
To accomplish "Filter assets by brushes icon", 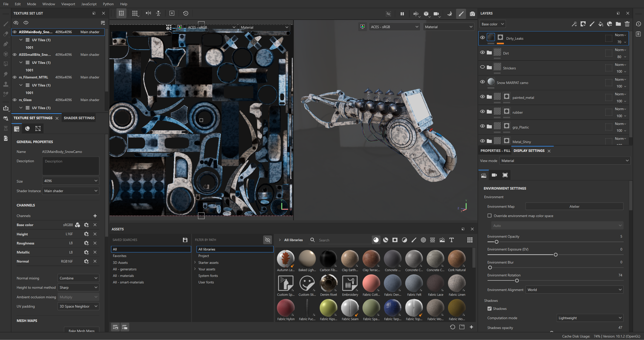I will 414,240.
